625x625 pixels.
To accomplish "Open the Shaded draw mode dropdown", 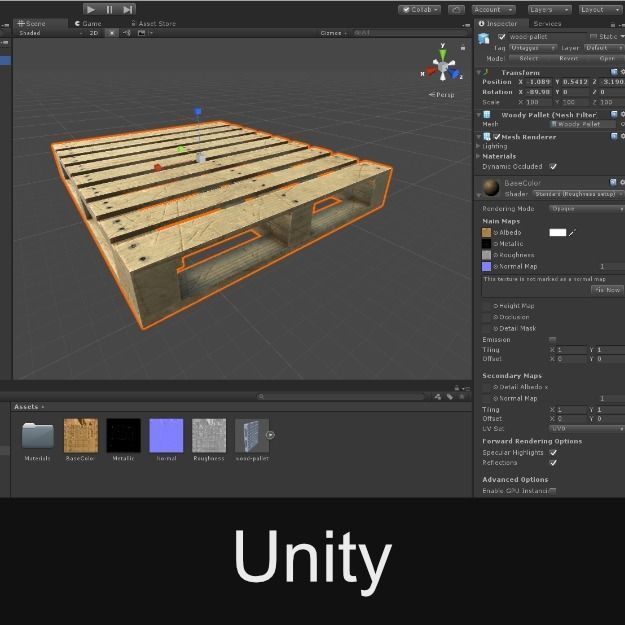I will coord(50,33).
